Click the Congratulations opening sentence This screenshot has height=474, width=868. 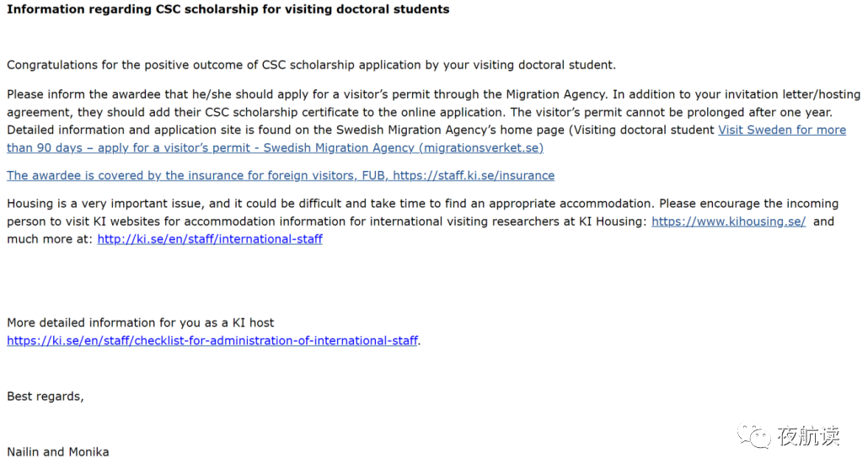[x=311, y=65]
